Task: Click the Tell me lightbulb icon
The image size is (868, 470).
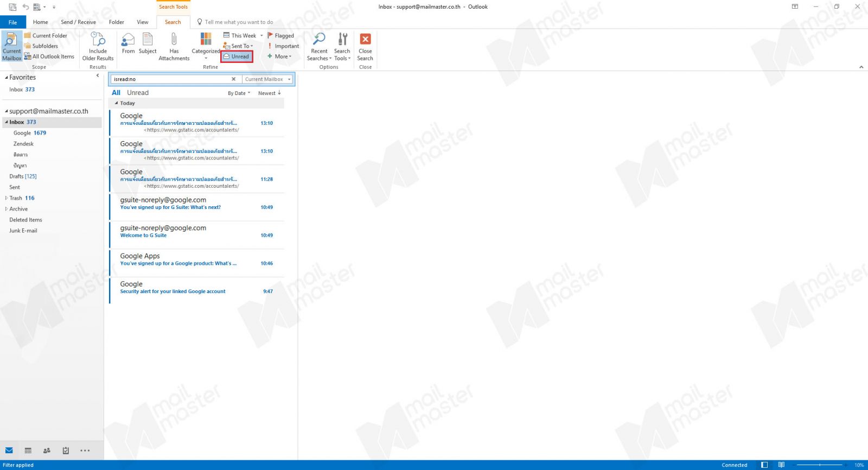Action: click(x=200, y=22)
